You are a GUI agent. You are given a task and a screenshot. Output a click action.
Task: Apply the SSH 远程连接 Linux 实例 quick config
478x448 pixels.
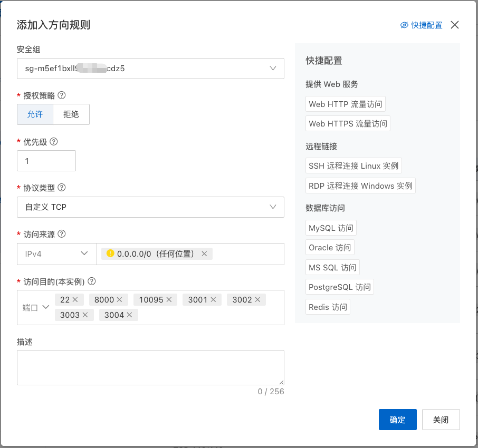pyautogui.click(x=353, y=165)
